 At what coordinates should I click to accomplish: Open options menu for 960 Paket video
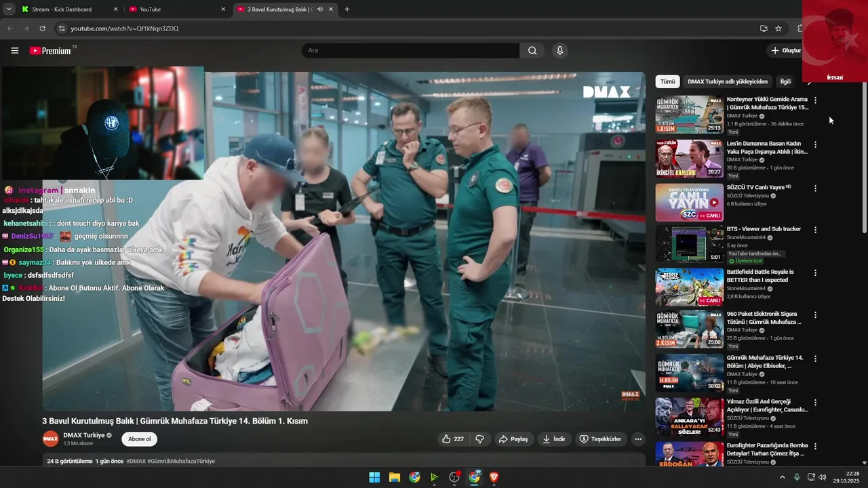[x=815, y=315]
